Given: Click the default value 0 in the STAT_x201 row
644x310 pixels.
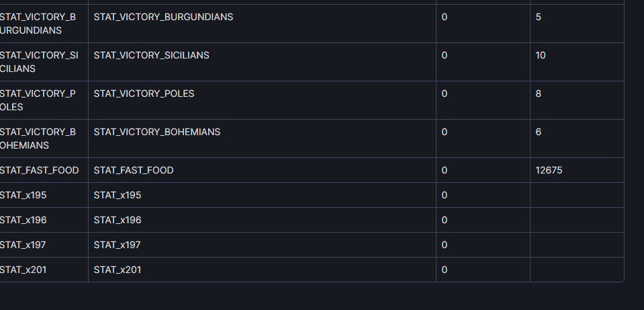Looking at the screenshot, I should [445, 270].
